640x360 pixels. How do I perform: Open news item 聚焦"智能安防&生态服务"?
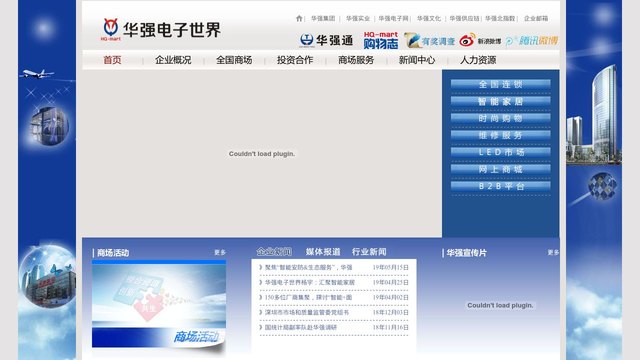309,267
